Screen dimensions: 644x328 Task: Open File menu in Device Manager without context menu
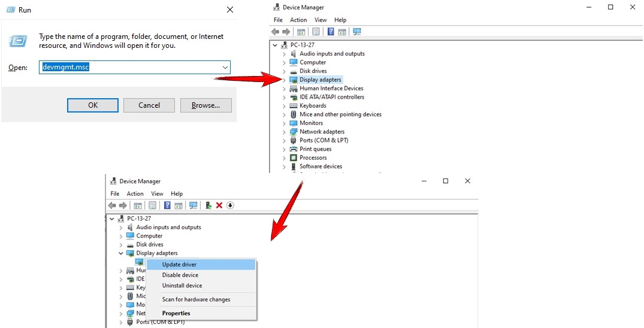[278, 20]
